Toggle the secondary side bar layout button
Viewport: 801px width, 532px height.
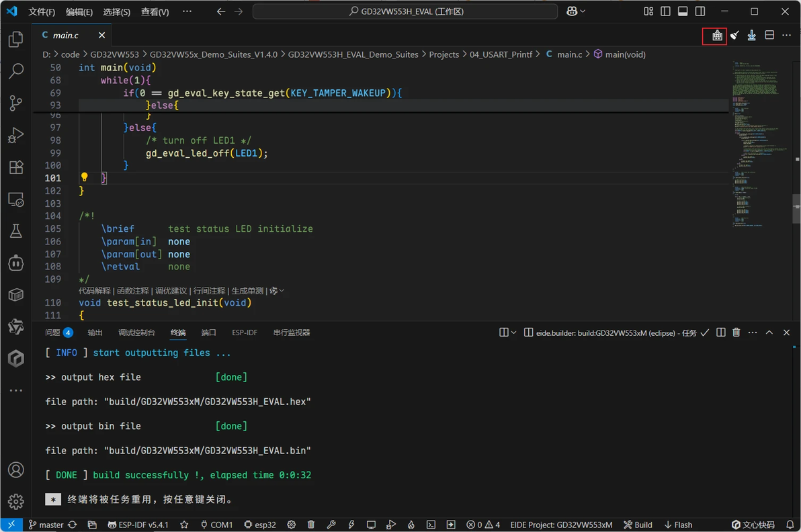click(x=700, y=11)
